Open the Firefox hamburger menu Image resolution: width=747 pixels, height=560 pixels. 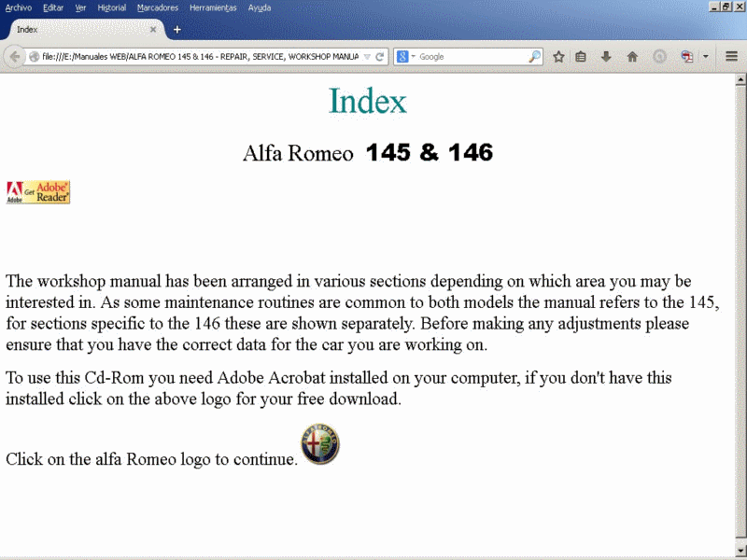point(732,57)
